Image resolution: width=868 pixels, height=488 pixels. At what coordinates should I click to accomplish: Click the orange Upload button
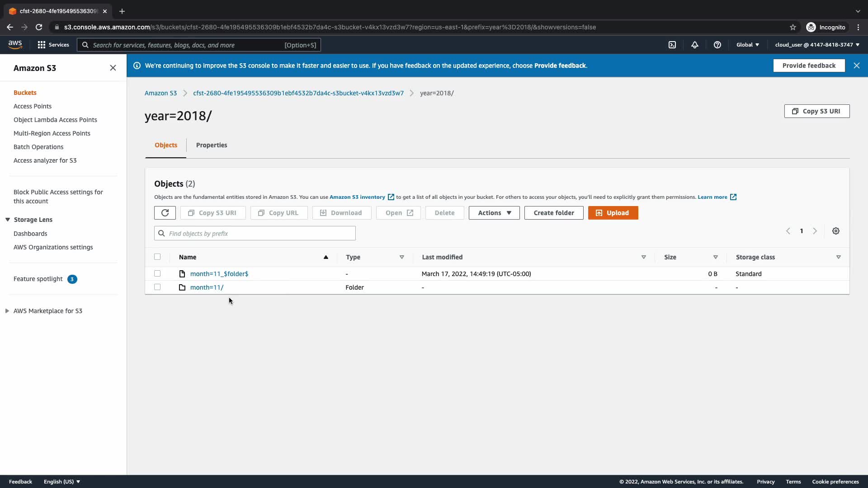pyautogui.click(x=613, y=213)
